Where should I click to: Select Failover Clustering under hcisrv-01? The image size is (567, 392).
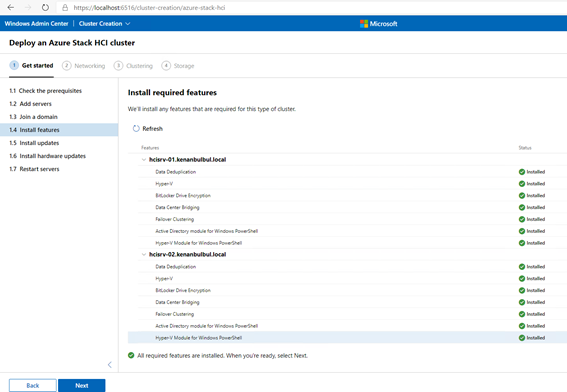click(x=347, y=219)
